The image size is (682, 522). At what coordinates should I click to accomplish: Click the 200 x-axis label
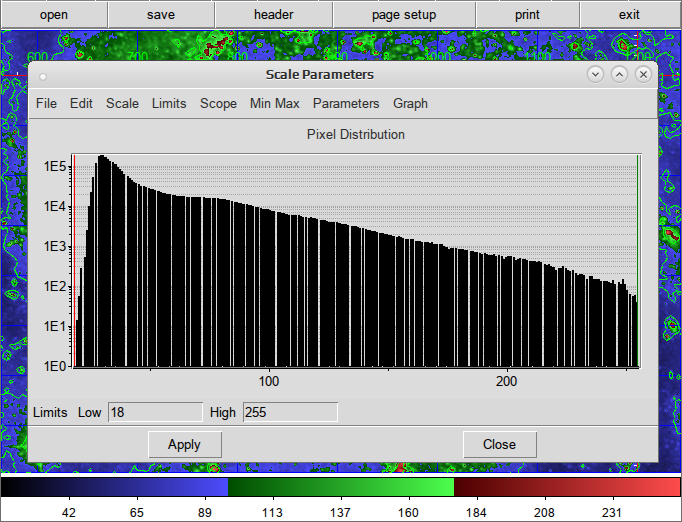(x=507, y=381)
